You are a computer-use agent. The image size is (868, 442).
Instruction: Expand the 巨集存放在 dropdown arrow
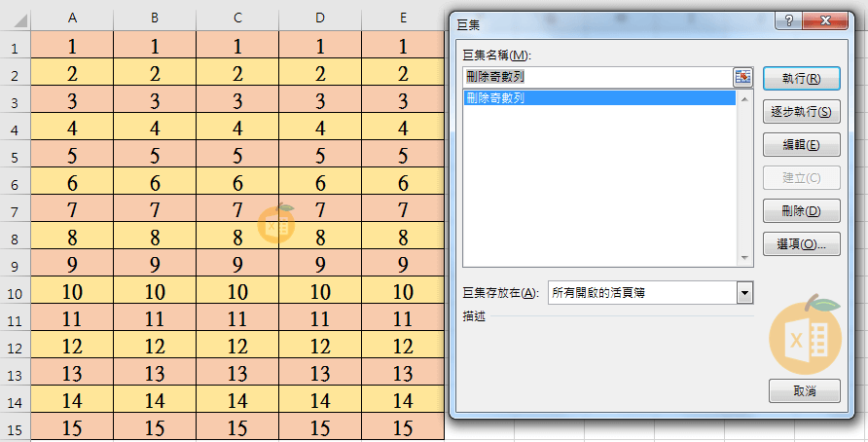(745, 293)
